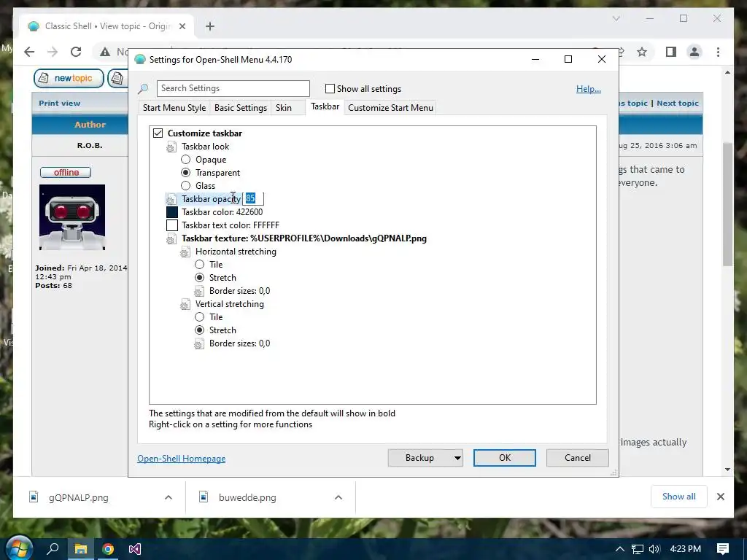Select the Taskbar tab
747x560 pixels.
click(x=325, y=106)
